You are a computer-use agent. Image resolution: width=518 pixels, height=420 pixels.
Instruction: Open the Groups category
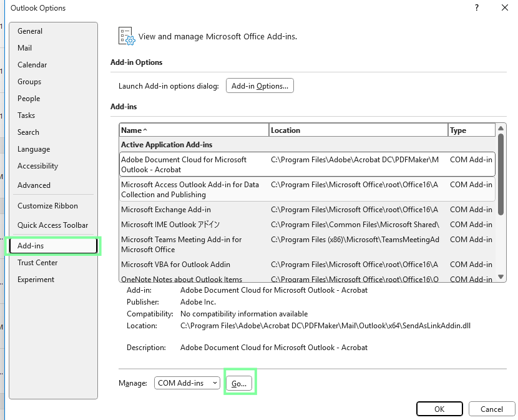54,82
